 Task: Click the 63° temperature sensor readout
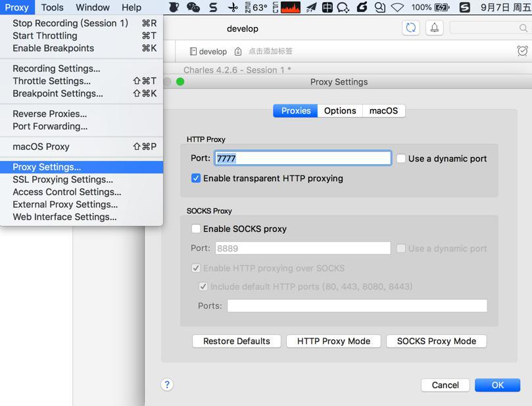click(256, 7)
